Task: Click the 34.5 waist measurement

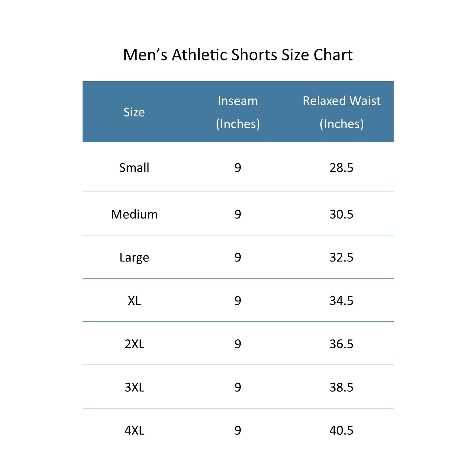Action: tap(341, 301)
